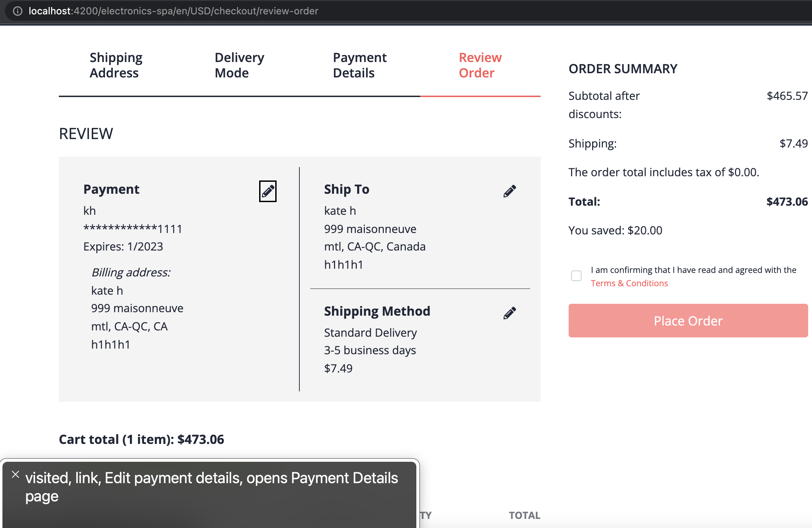Open the Delivery Mode step

239,65
